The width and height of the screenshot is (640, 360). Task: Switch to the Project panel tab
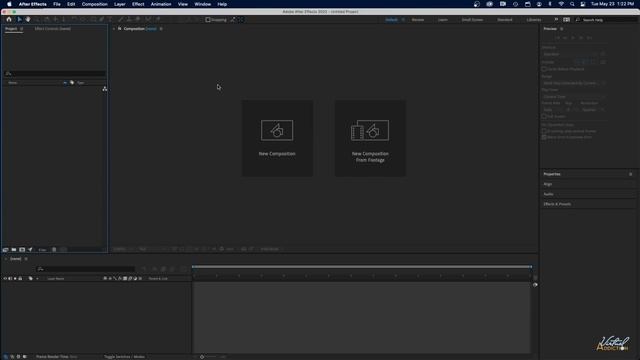click(11, 29)
